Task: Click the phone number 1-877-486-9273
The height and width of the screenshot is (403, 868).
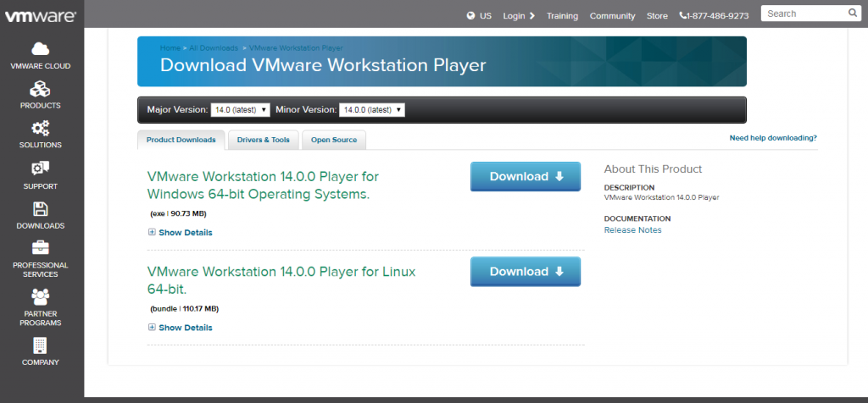Action: point(717,15)
